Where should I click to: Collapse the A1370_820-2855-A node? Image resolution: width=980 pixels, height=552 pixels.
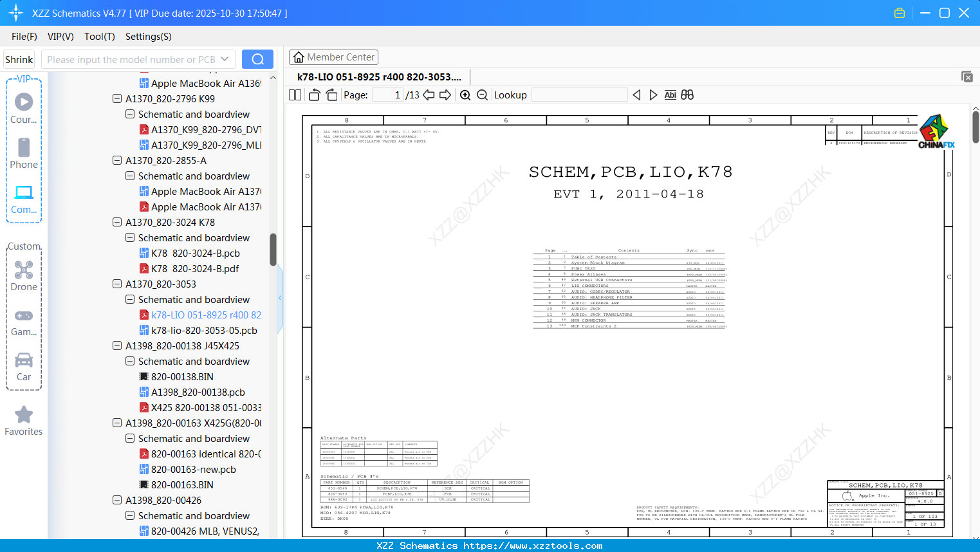tap(117, 161)
